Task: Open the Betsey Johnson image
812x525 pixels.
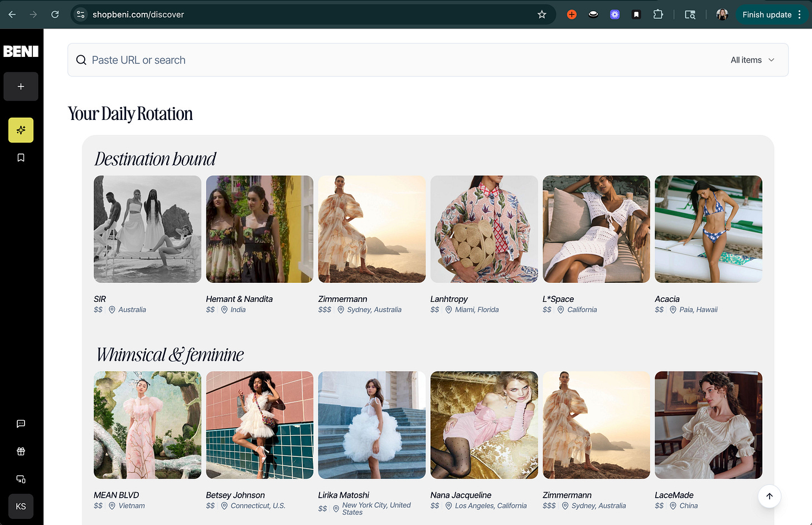Action: (x=259, y=425)
